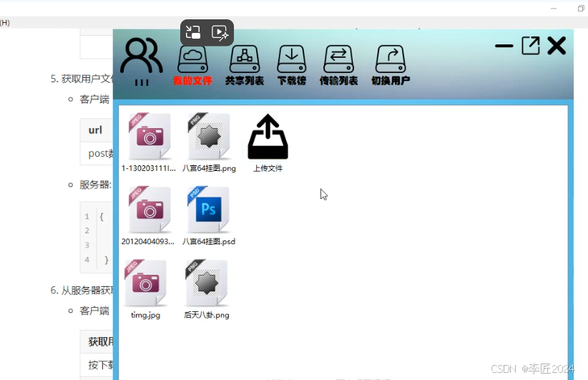Click the floating window toggle overlay icon
The width and height of the screenshot is (588, 380).
tap(193, 33)
